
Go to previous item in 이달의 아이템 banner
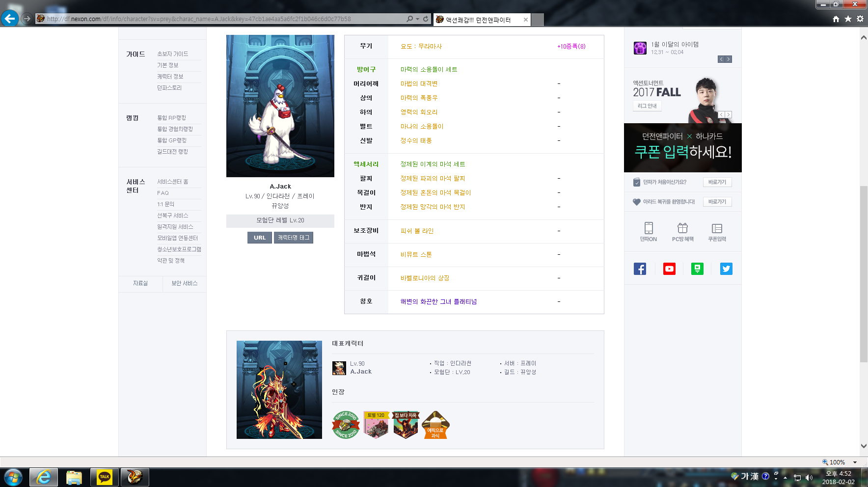(x=721, y=59)
